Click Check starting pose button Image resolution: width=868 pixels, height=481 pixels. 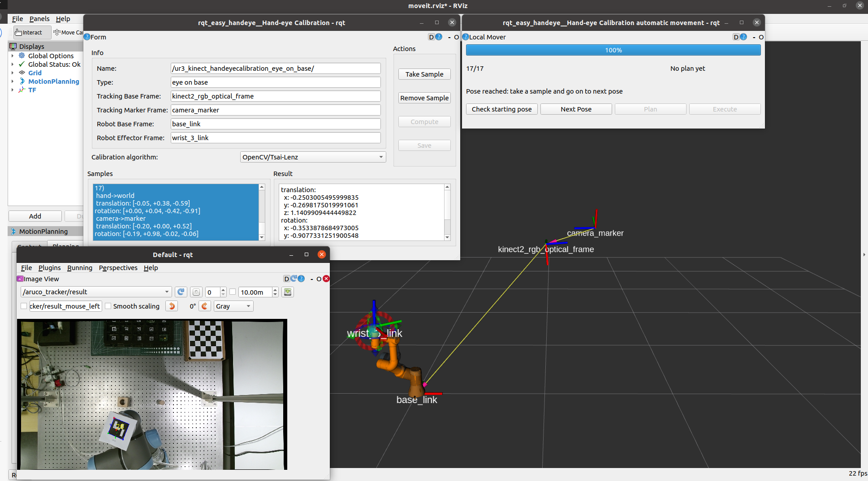point(501,109)
